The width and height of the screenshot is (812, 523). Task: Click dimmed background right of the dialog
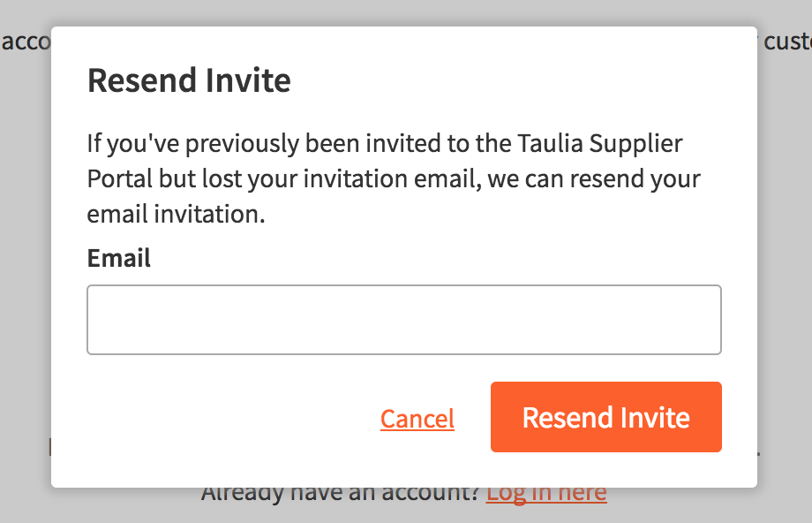click(784, 265)
